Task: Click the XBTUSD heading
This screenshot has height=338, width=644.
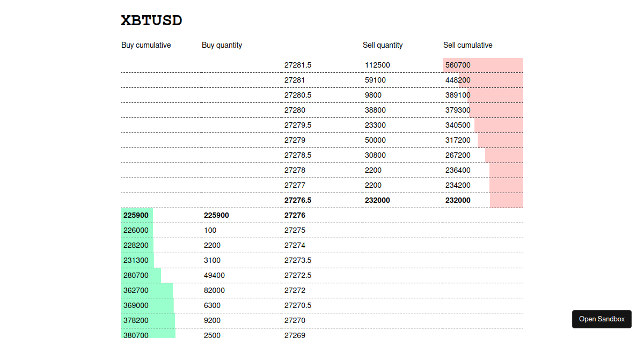Action: pos(152,20)
